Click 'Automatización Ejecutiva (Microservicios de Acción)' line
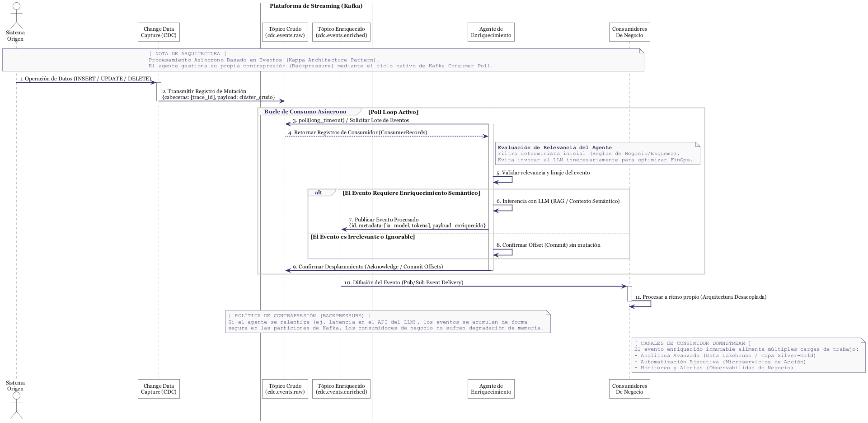The height and width of the screenshot is (423, 868). click(720, 362)
